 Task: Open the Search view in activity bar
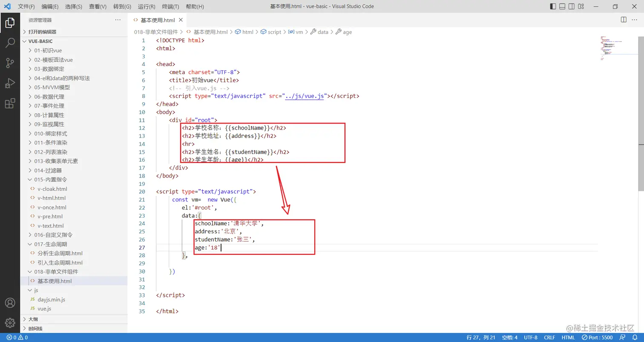pyautogui.click(x=10, y=43)
